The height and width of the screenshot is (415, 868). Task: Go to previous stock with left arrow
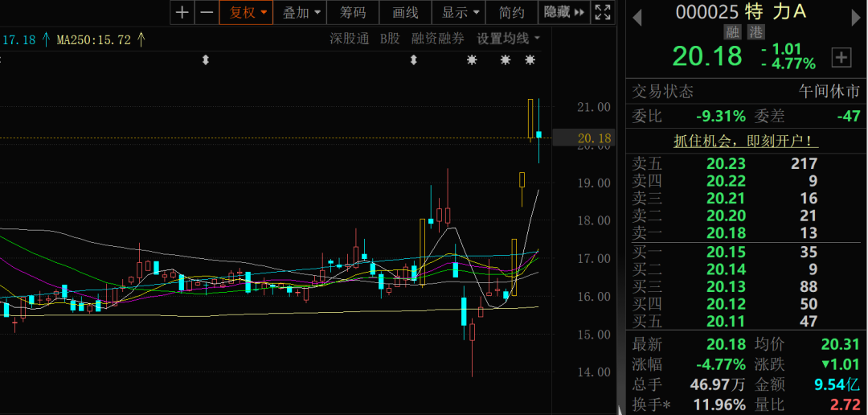click(637, 16)
